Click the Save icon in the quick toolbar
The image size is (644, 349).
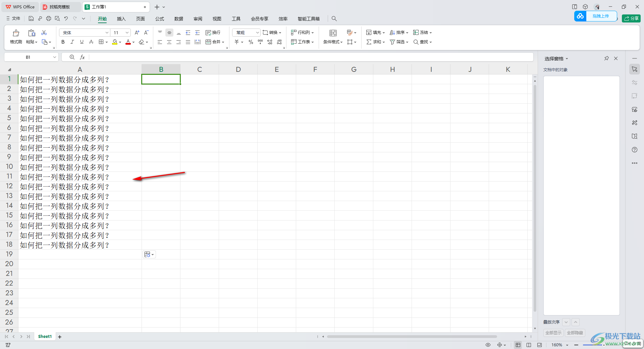click(31, 19)
